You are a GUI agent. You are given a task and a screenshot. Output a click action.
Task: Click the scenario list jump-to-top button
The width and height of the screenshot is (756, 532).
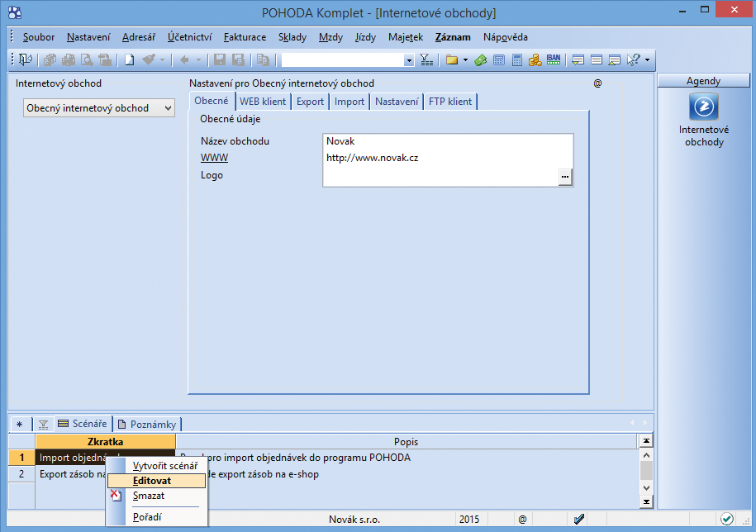[x=646, y=440]
